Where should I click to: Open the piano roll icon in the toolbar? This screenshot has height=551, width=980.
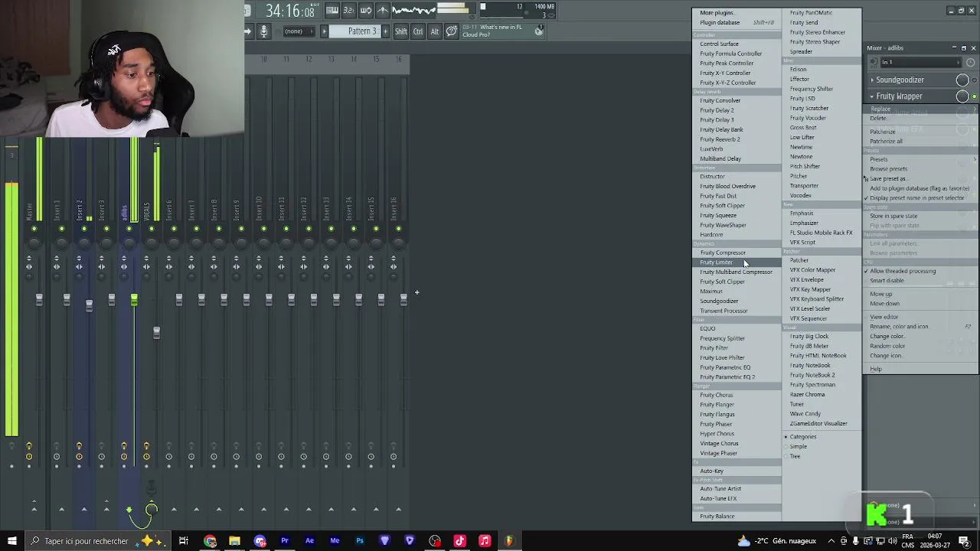[x=332, y=11]
